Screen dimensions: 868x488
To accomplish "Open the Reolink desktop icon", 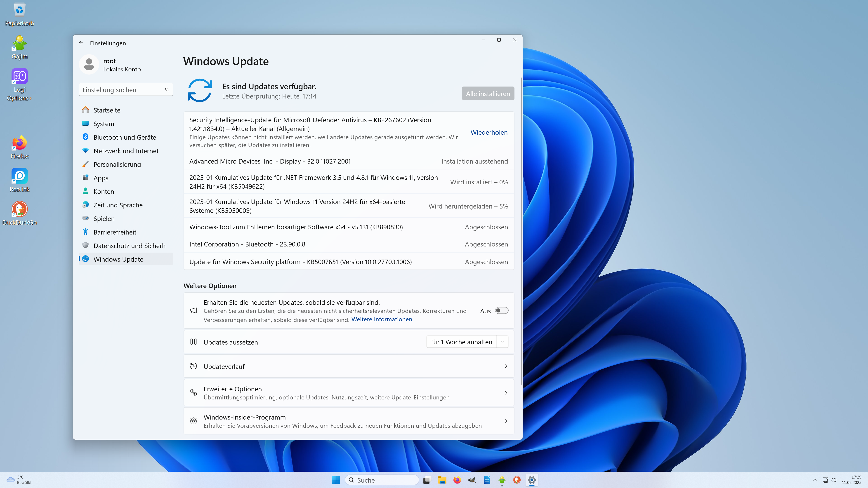I will click(x=19, y=180).
